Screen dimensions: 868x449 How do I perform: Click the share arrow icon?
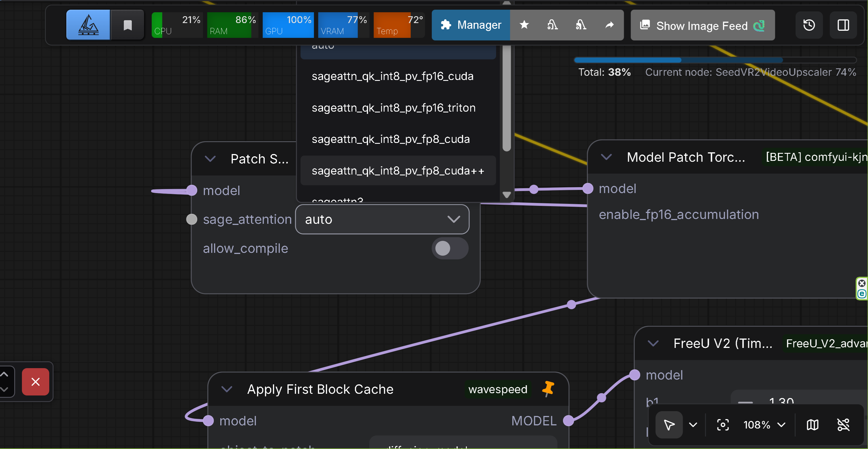click(609, 25)
